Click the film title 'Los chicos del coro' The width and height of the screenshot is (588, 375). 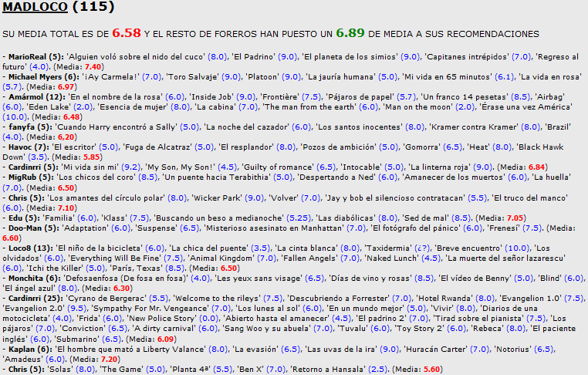pos(96,177)
